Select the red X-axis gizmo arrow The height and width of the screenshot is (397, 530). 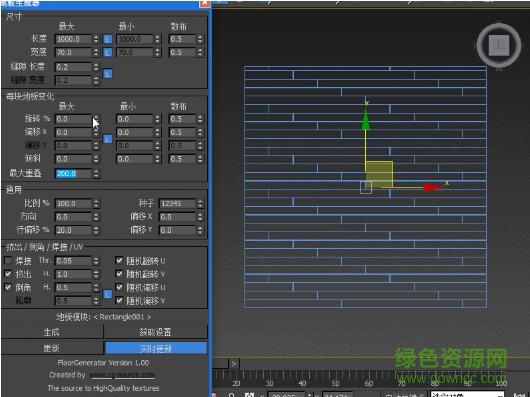[x=433, y=187]
